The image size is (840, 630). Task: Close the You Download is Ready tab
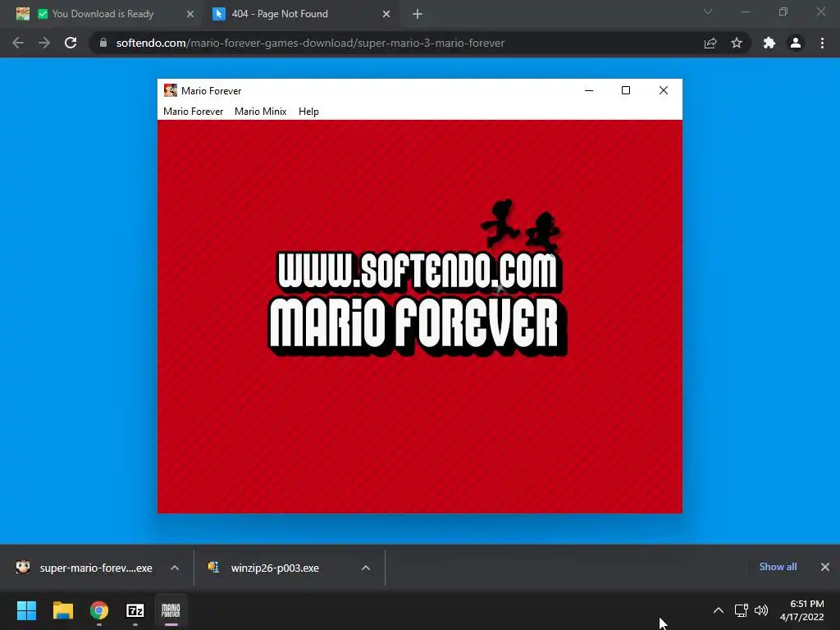tap(190, 14)
